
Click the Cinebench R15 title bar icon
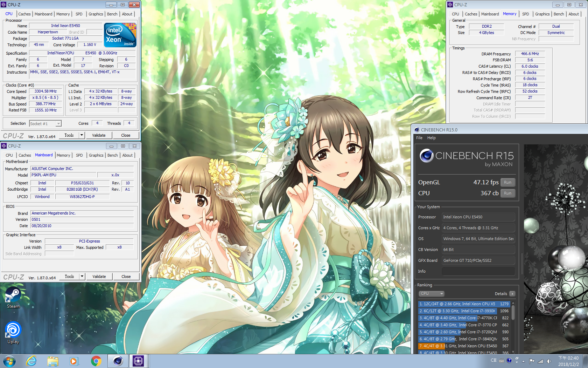(417, 130)
